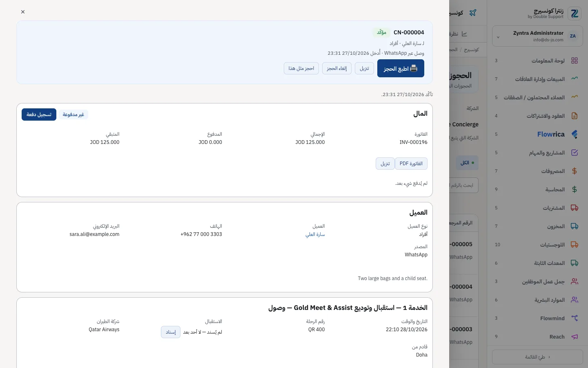
Task: Open the Expenses icon 'المصروفات'
Action: point(575,171)
